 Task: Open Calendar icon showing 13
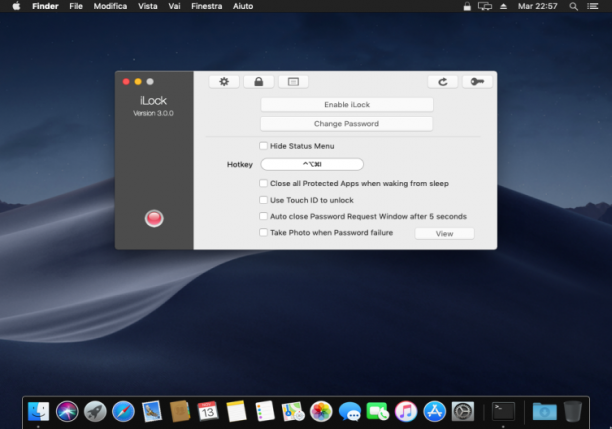[208, 411]
